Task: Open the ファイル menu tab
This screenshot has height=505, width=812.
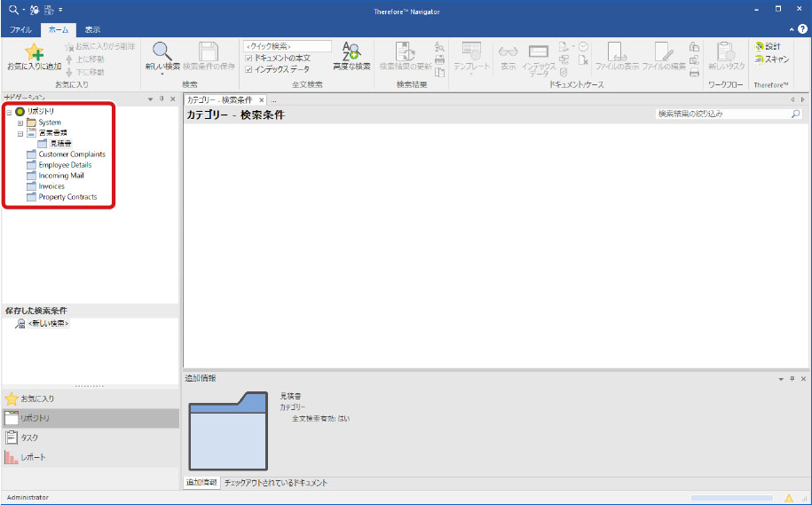Action: (20, 29)
